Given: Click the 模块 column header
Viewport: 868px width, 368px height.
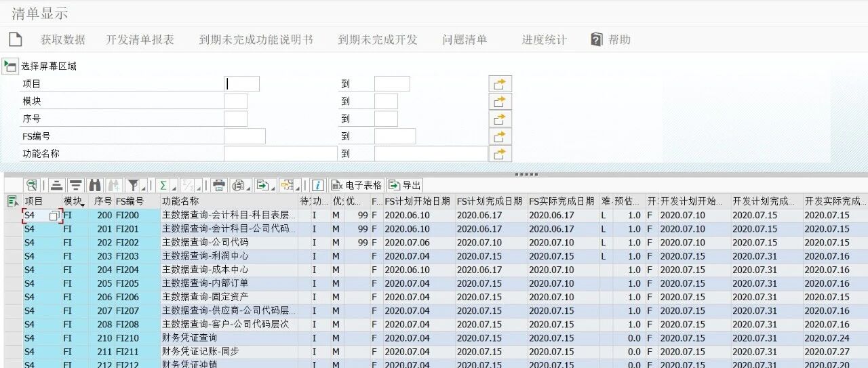Looking at the screenshot, I should click(x=75, y=201).
